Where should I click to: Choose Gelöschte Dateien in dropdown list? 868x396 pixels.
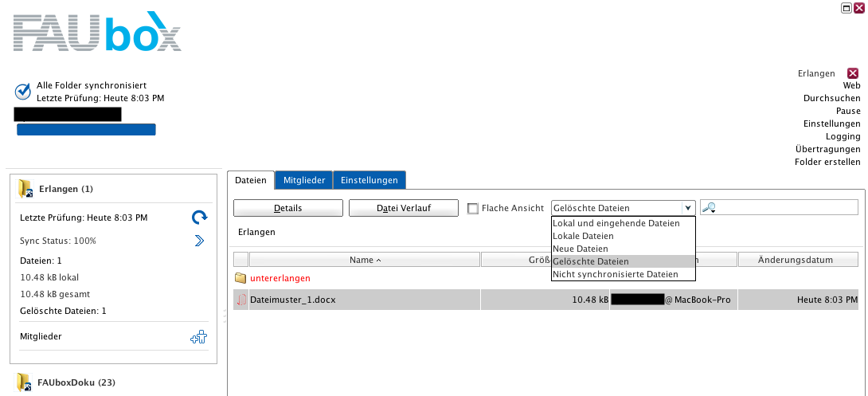coord(623,261)
